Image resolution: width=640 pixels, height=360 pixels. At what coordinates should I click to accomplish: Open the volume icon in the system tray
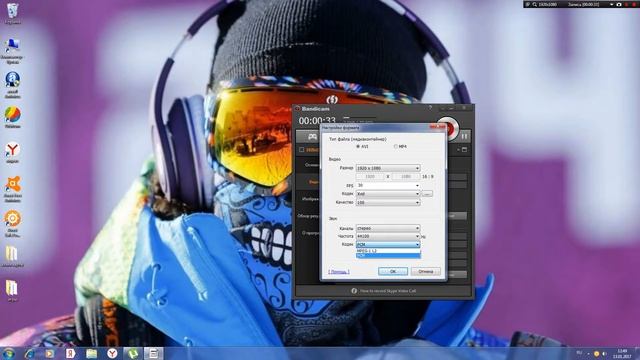pyautogui.click(x=604, y=353)
